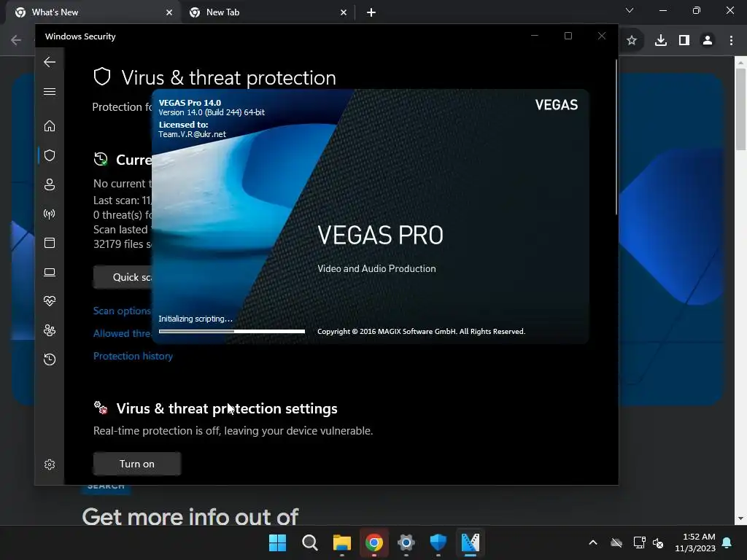Open notifications bell icon

click(x=727, y=542)
